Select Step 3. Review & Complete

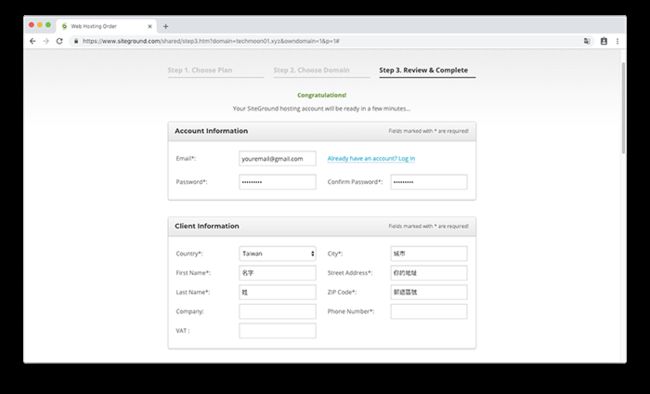tap(423, 70)
